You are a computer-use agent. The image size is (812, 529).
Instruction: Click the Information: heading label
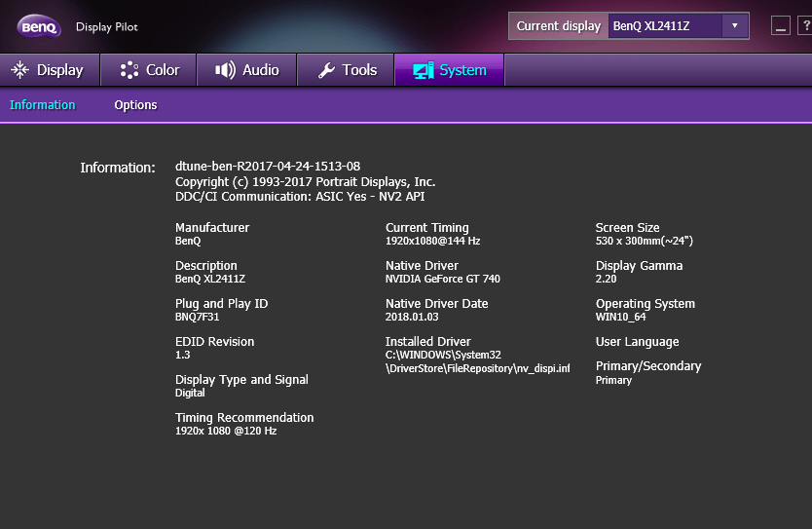tap(118, 168)
